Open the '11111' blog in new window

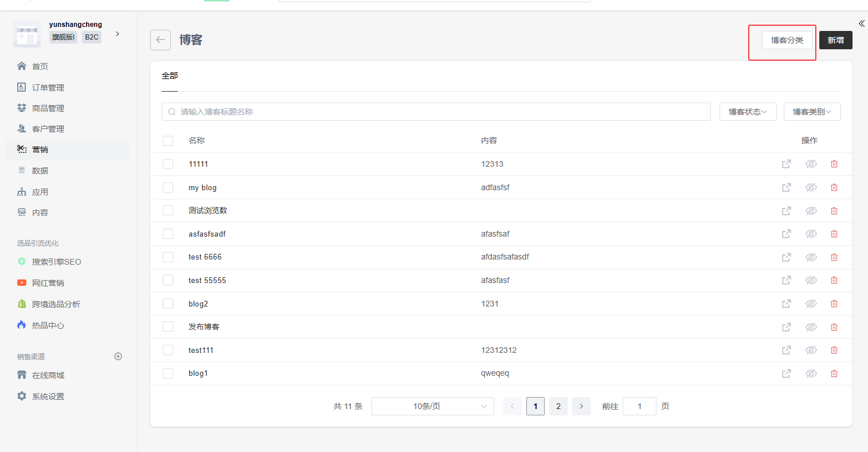pos(787,164)
